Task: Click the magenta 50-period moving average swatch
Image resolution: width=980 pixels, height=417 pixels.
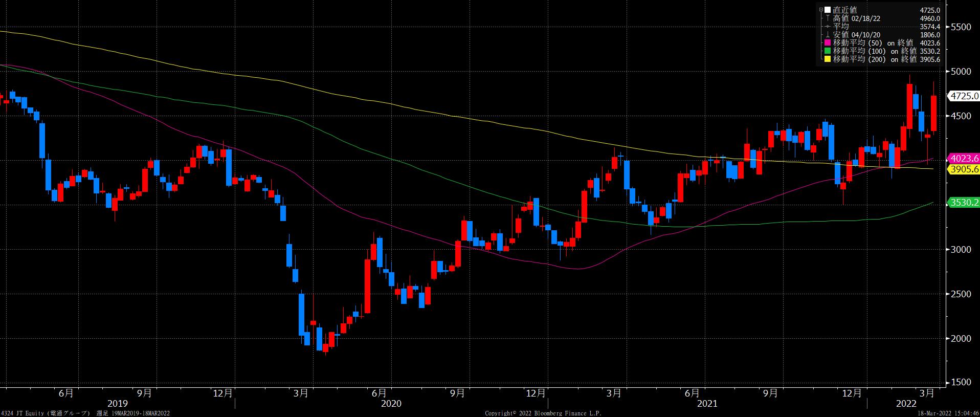Action: click(x=829, y=43)
